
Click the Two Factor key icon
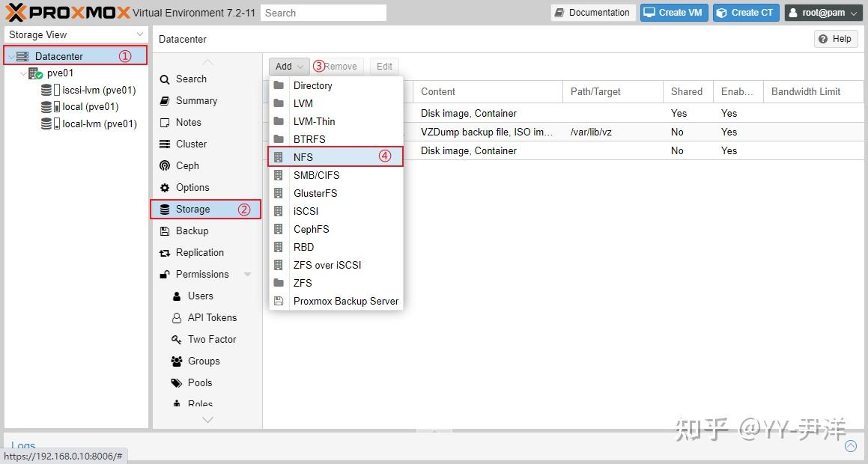(177, 339)
